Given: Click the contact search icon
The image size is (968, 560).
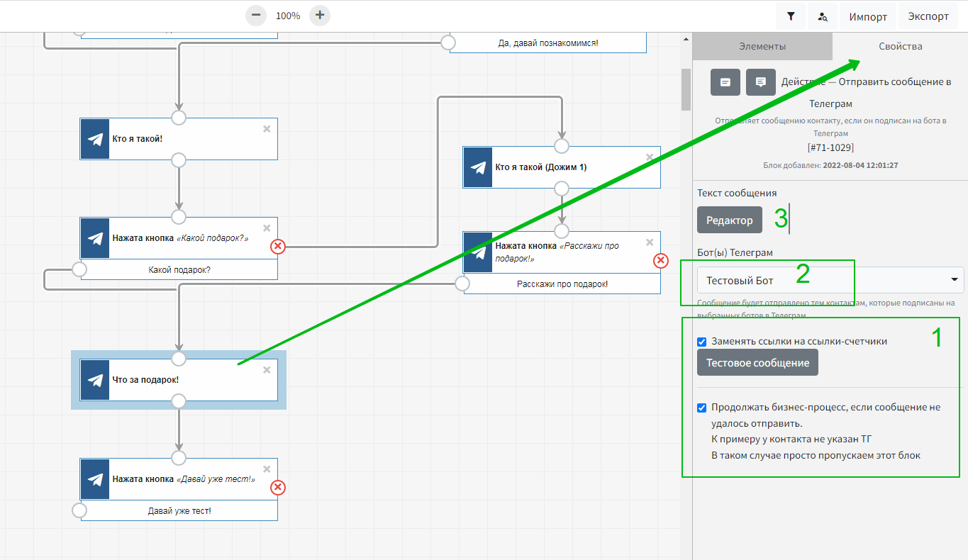Looking at the screenshot, I should (823, 16).
